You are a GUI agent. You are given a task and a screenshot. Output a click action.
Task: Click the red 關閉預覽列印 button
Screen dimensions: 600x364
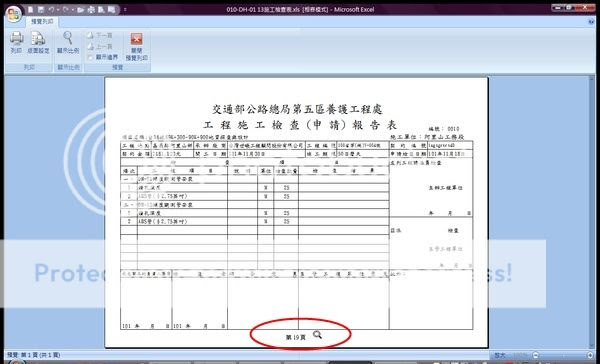(137, 46)
